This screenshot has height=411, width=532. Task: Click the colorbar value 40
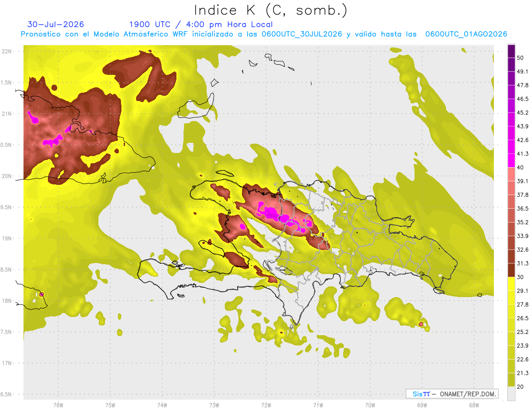[520, 168]
